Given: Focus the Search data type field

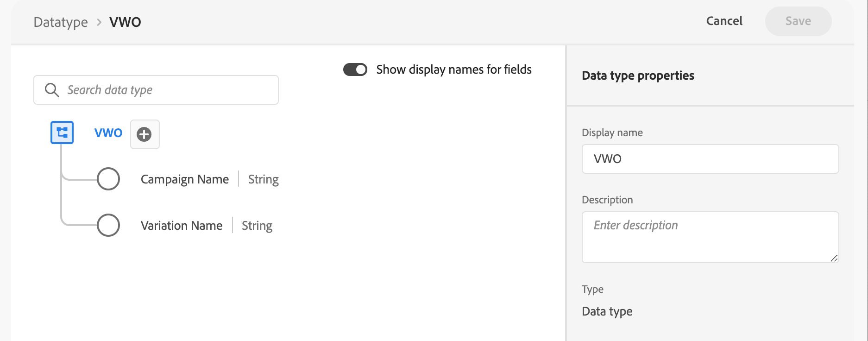Looking at the screenshot, I should click(156, 90).
